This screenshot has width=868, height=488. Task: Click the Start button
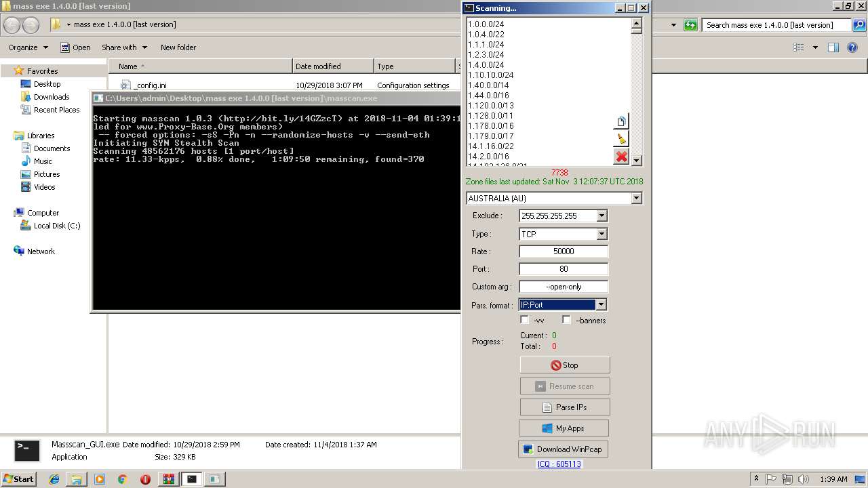click(x=18, y=479)
